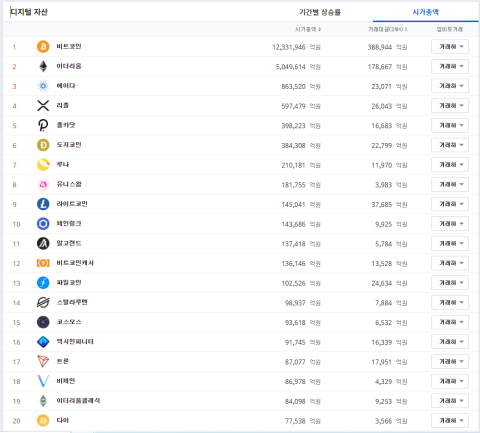Click the Chainlink hexagon logo in row 10

click(x=43, y=224)
